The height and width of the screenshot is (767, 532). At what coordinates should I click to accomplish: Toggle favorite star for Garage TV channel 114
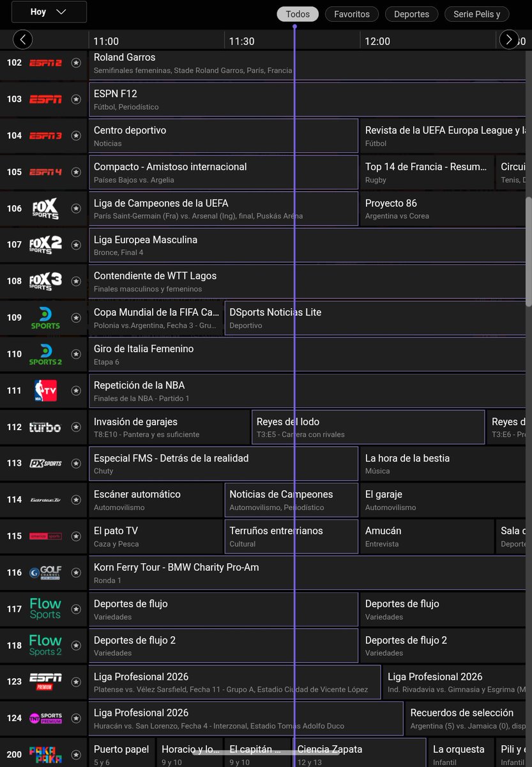pyautogui.click(x=76, y=500)
